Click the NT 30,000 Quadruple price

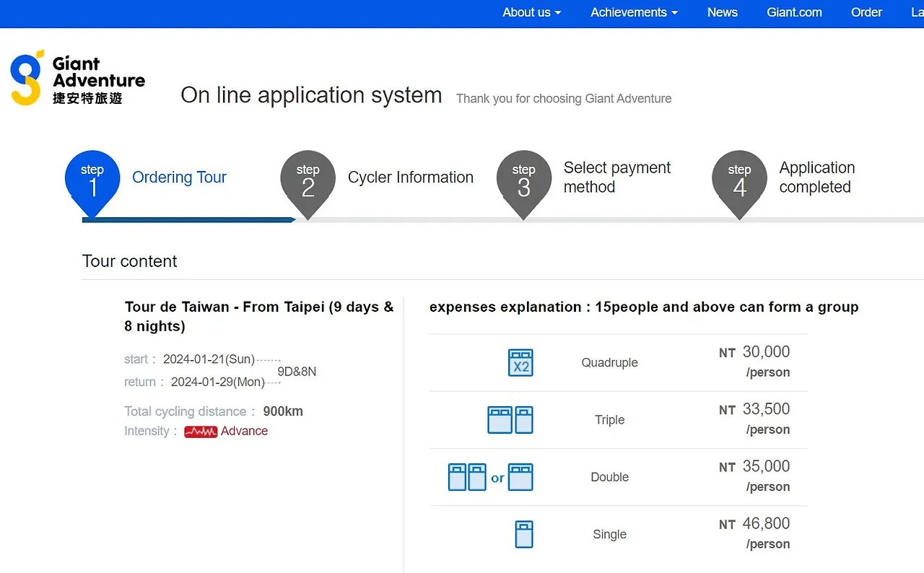click(754, 352)
